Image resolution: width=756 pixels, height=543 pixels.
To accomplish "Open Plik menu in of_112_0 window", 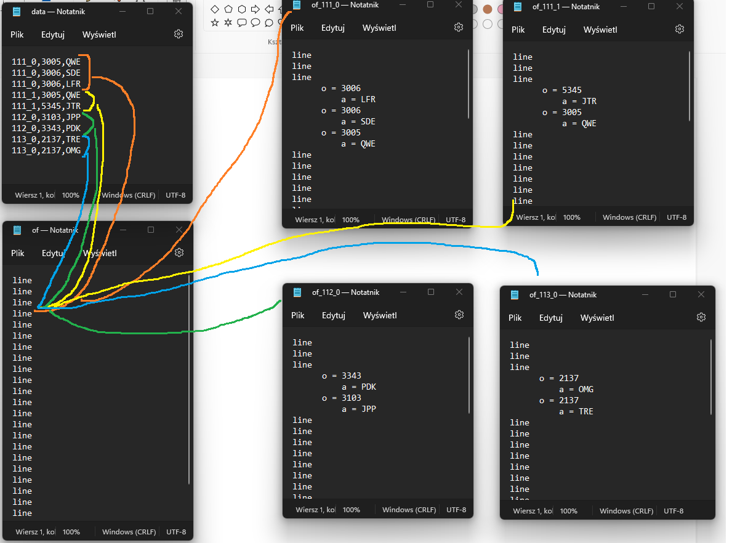I will pyautogui.click(x=298, y=315).
